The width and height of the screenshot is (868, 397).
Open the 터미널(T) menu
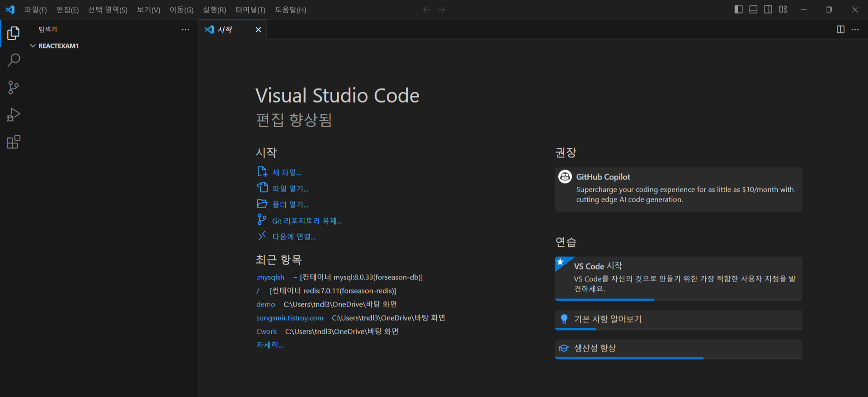[250, 10]
